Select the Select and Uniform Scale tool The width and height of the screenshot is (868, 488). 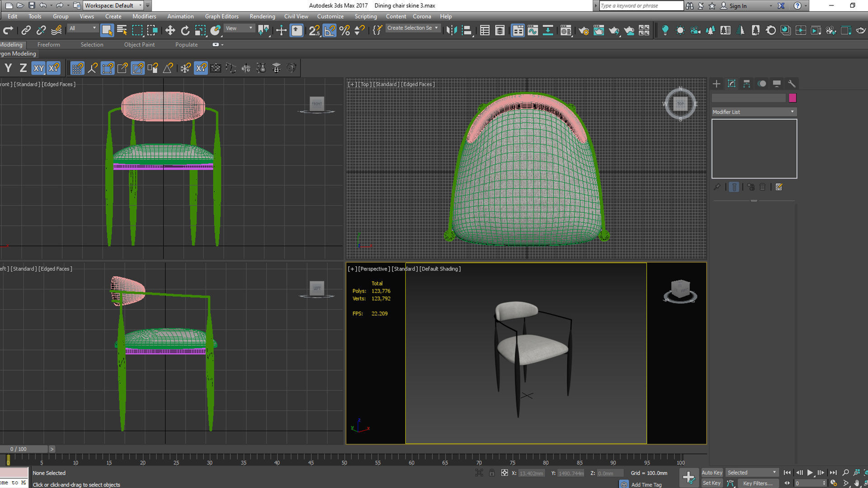coord(200,30)
